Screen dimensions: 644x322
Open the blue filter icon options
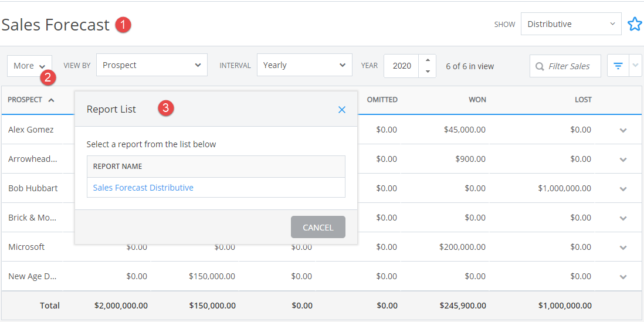[x=618, y=66]
